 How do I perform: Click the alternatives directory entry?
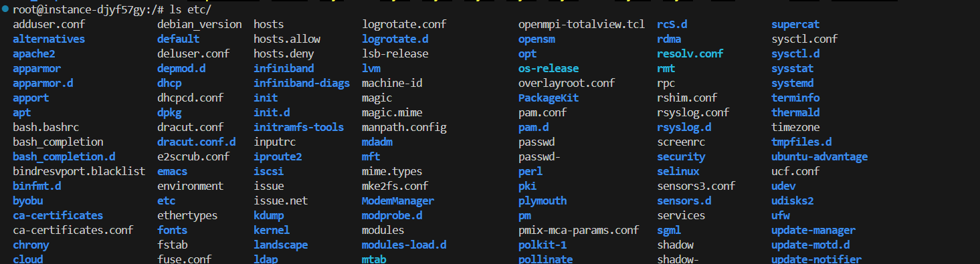[x=49, y=39]
